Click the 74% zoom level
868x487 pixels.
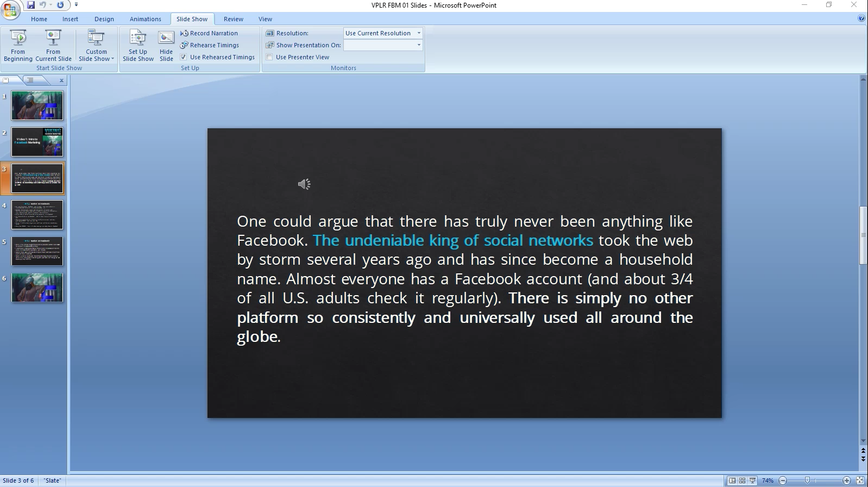click(768, 480)
